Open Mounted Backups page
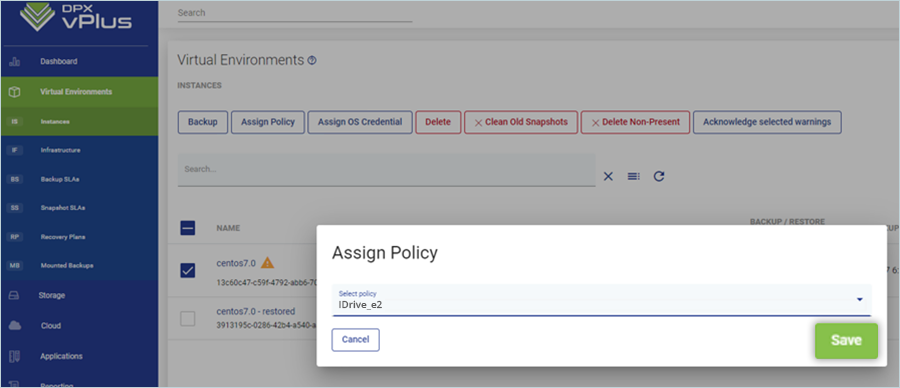This screenshot has width=900, height=388. click(x=79, y=266)
